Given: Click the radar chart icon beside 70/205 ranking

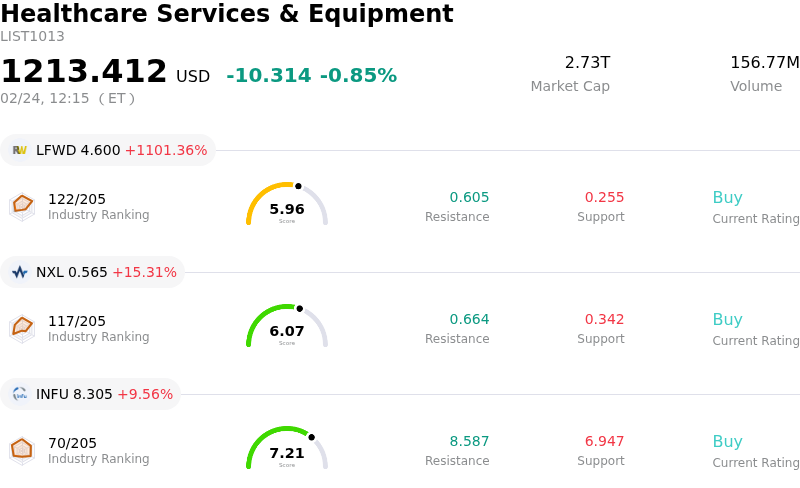Looking at the screenshot, I should [x=22, y=449].
